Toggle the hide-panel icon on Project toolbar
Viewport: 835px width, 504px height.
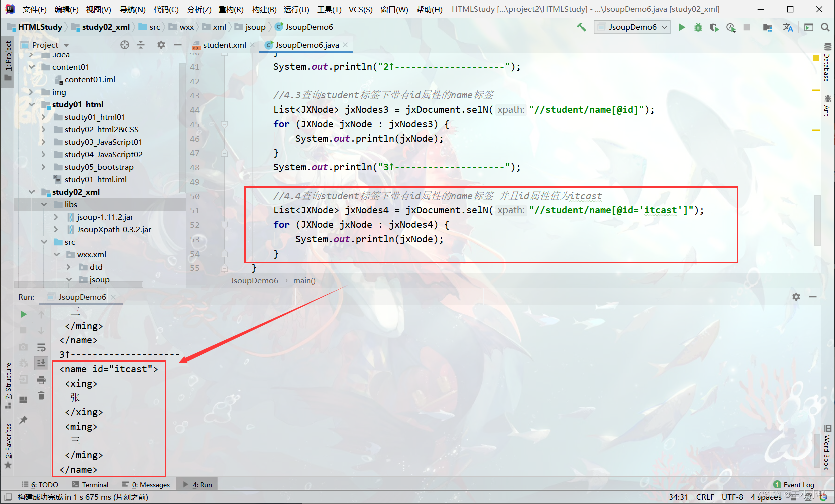178,45
